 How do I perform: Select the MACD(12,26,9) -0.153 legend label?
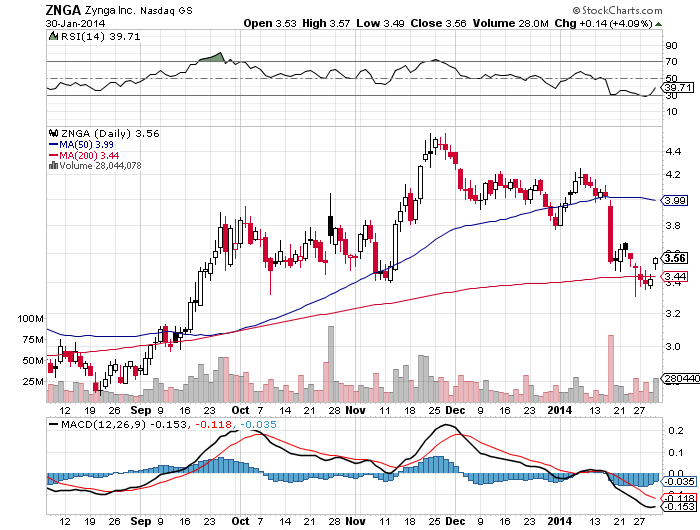[124, 425]
